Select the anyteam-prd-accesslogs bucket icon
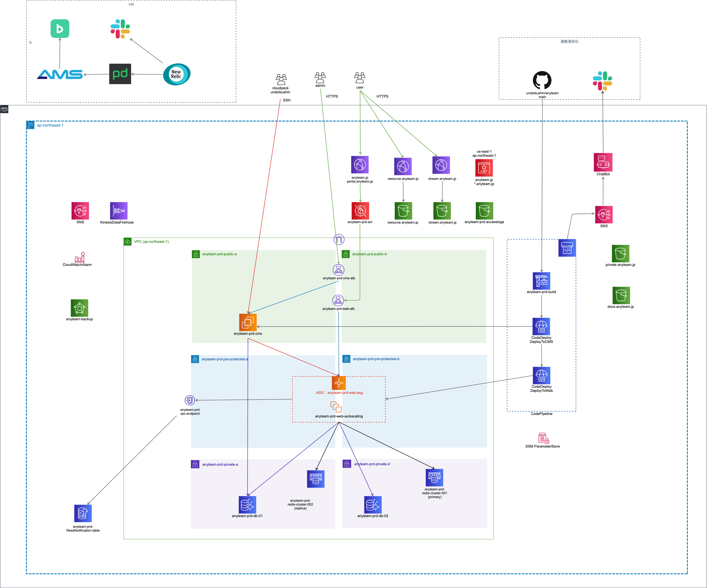The image size is (707, 588). (484, 211)
